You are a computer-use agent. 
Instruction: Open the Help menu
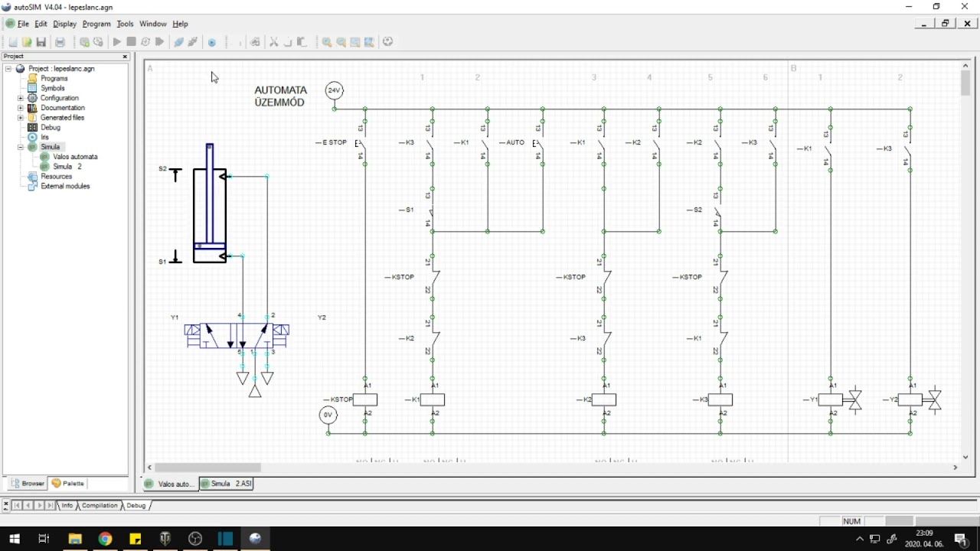pos(180,24)
